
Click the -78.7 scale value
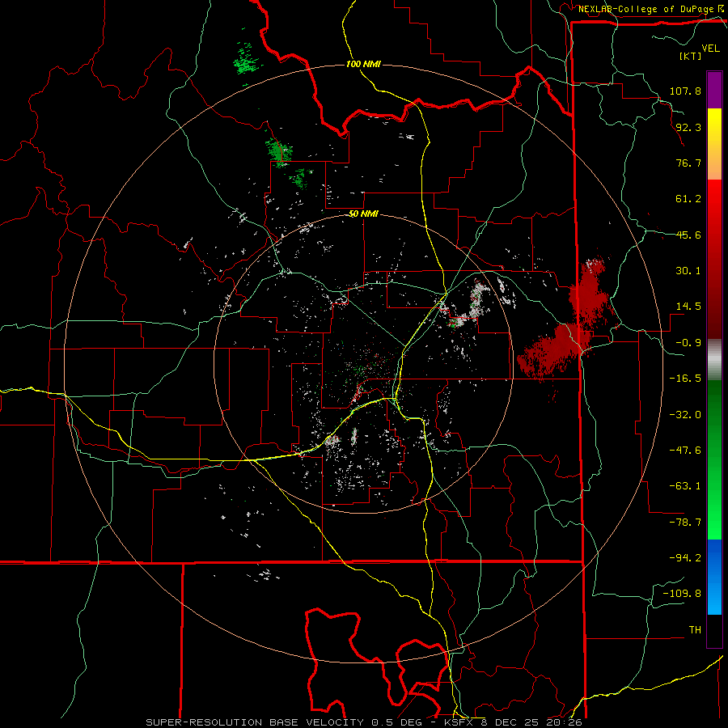point(685,523)
